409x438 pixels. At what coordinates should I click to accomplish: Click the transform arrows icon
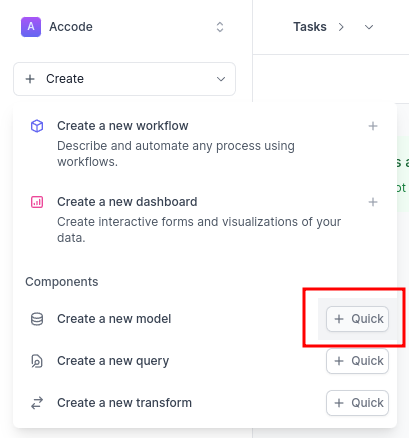point(37,403)
